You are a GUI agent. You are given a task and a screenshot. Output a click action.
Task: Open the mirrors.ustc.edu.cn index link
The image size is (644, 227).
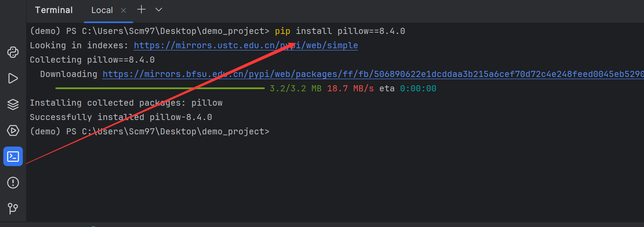pyautogui.click(x=246, y=46)
